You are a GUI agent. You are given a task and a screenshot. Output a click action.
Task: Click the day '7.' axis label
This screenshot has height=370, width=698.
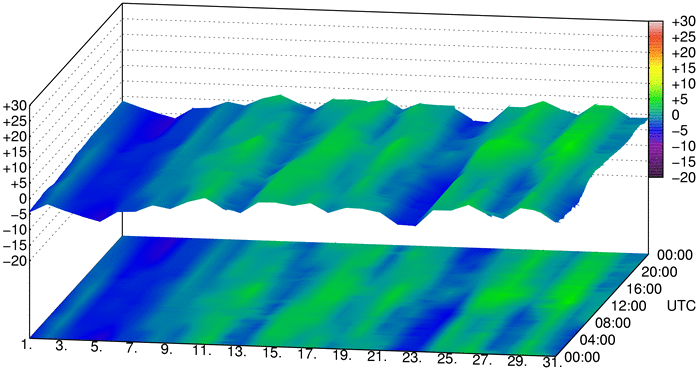tap(130, 349)
